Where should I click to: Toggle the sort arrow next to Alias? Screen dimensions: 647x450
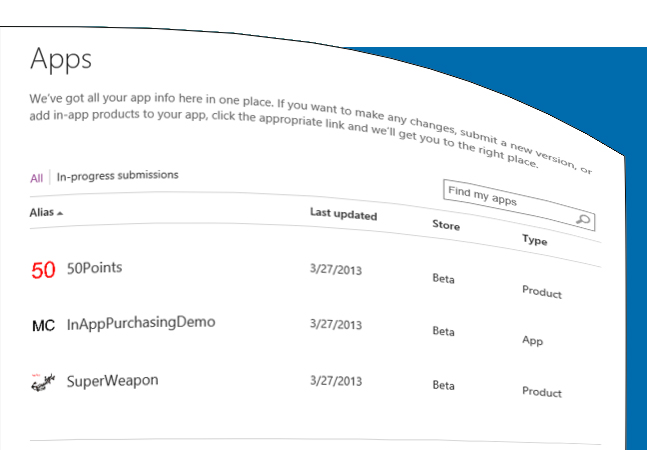[x=60, y=213]
